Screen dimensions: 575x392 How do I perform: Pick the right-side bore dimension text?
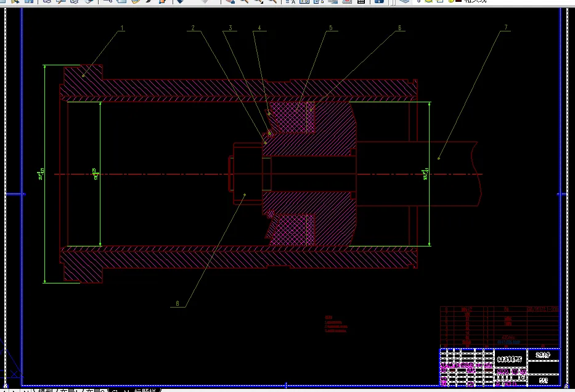coord(425,174)
